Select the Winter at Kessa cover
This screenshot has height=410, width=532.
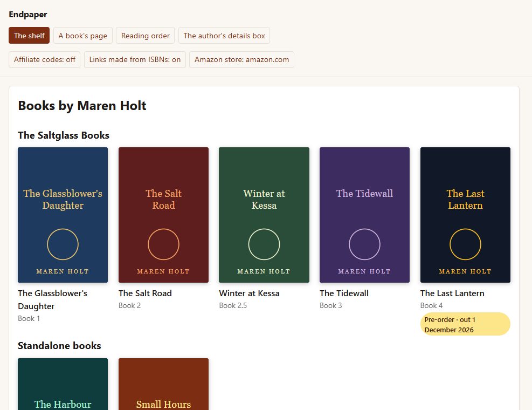click(x=264, y=215)
